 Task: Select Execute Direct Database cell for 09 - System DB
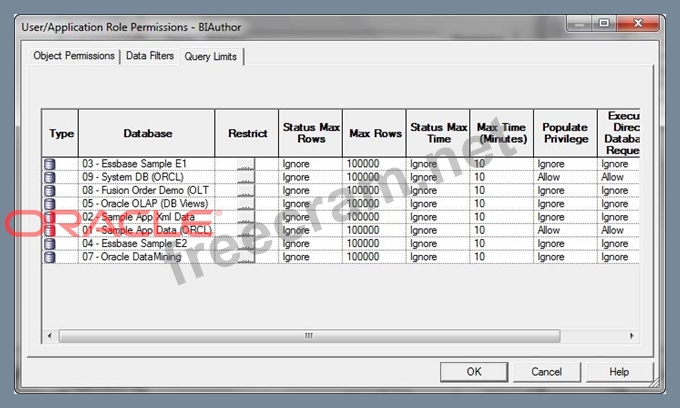point(618,177)
